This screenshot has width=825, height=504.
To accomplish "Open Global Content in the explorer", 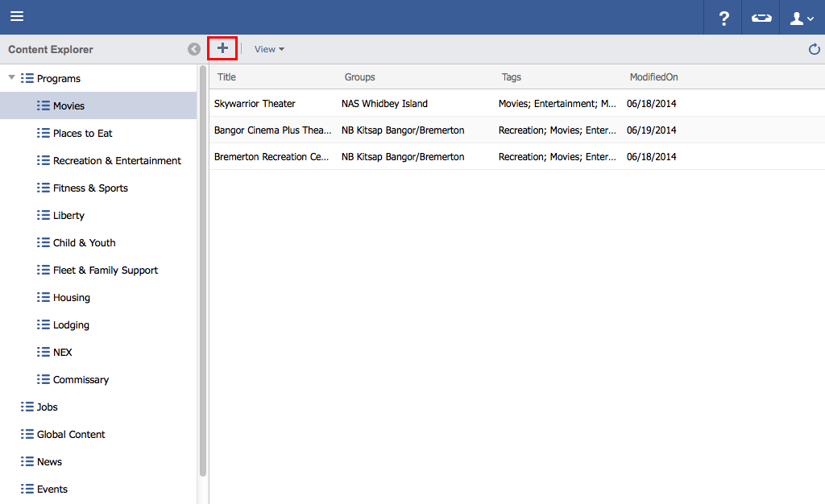I will point(71,434).
